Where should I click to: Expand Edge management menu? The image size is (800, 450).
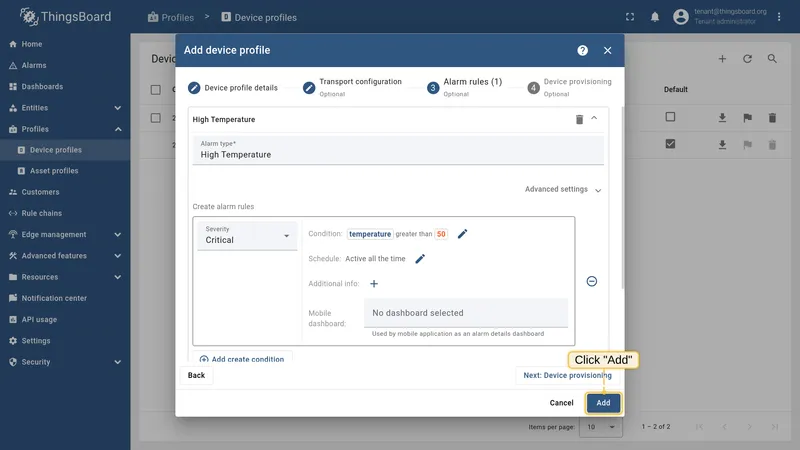[x=65, y=235]
